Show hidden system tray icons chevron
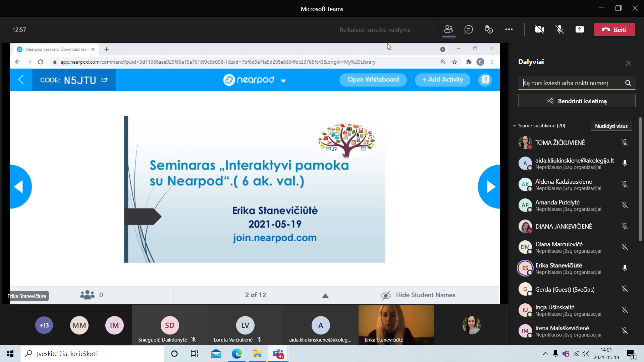644x362 pixels. [x=546, y=354]
